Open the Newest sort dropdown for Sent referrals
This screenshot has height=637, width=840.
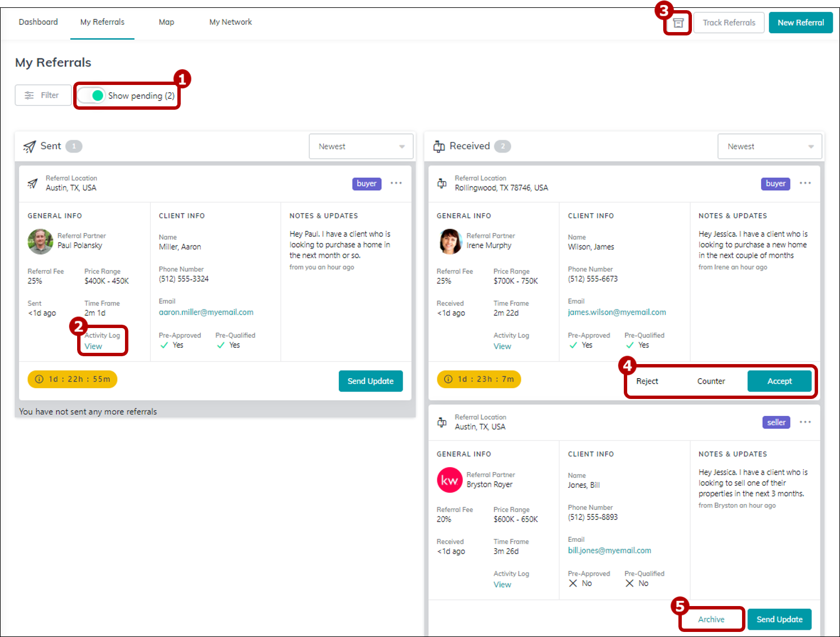[361, 146]
